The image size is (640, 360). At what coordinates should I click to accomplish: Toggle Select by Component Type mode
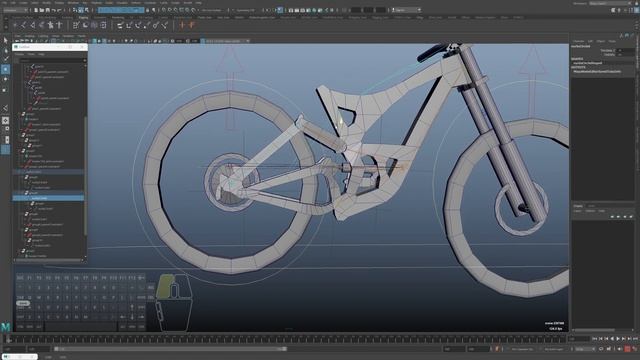(87, 10)
